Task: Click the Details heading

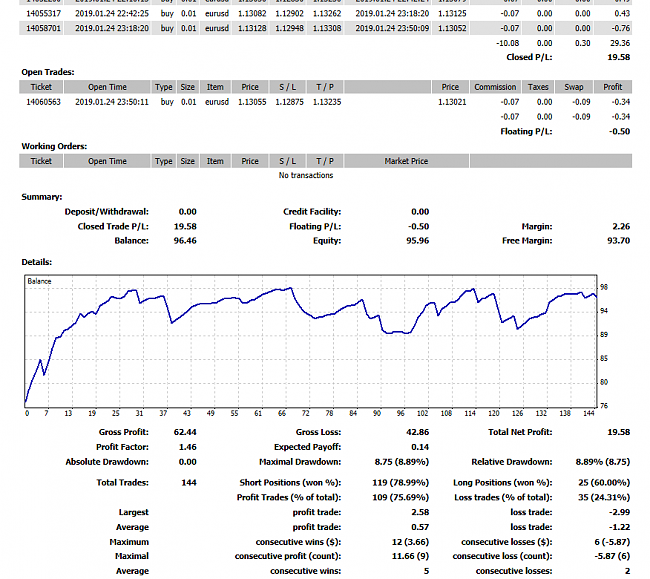Action: (x=36, y=262)
